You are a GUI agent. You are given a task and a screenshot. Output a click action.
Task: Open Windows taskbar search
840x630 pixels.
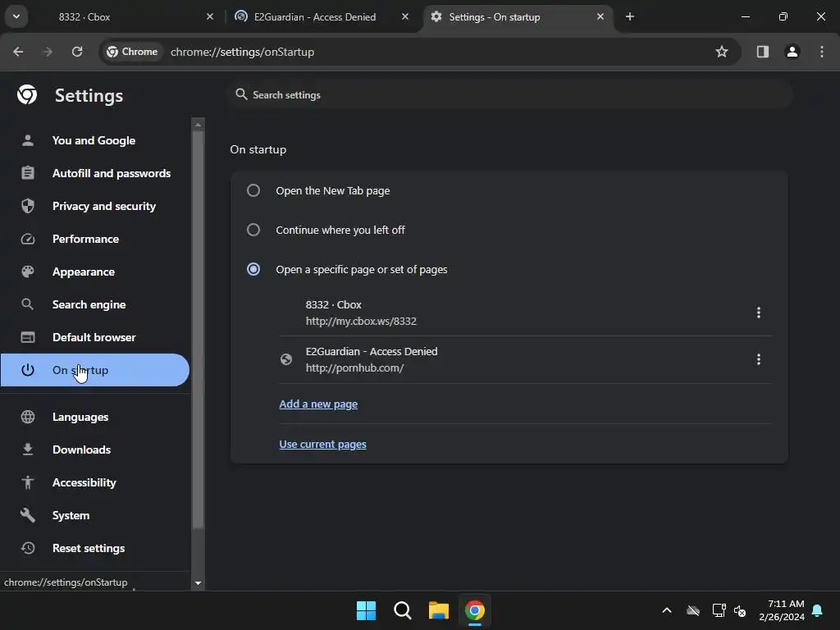pyautogui.click(x=402, y=610)
